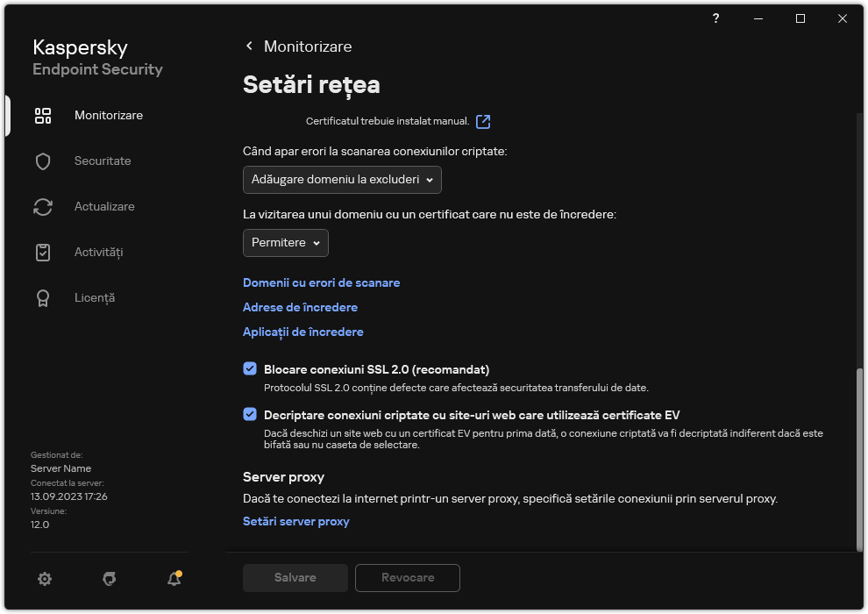Screen dimensions: 868x614
Task: Open Setări server proxy
Action: point(295,521)
